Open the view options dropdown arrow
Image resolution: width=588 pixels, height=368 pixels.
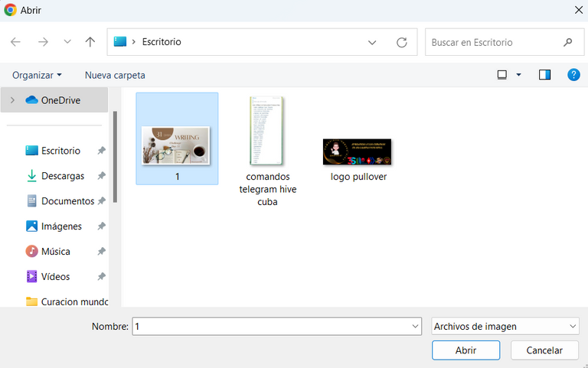[518, 75]
